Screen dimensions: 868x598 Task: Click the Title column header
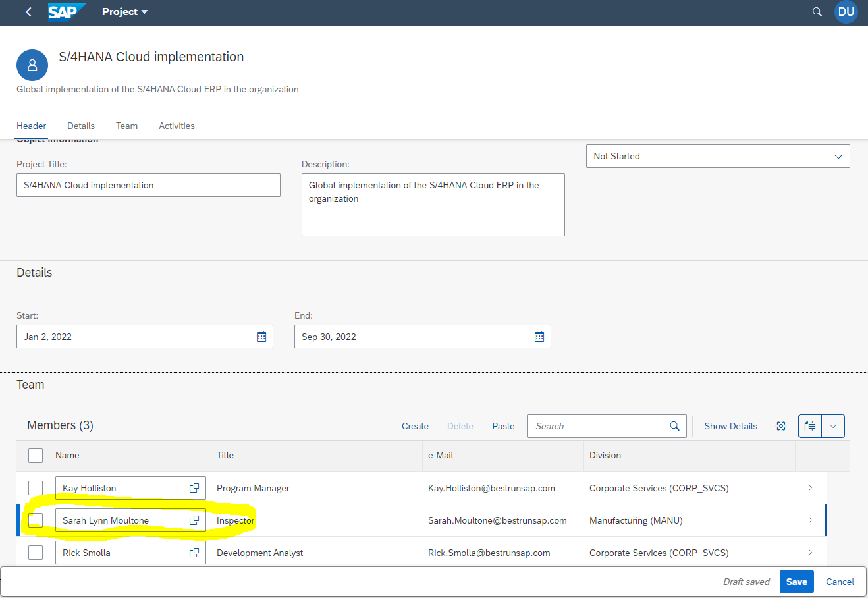[225, 455]
